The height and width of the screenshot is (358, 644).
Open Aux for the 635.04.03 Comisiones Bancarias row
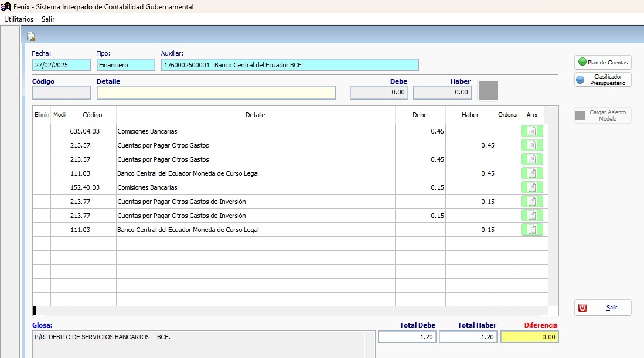tap(531, 131)
